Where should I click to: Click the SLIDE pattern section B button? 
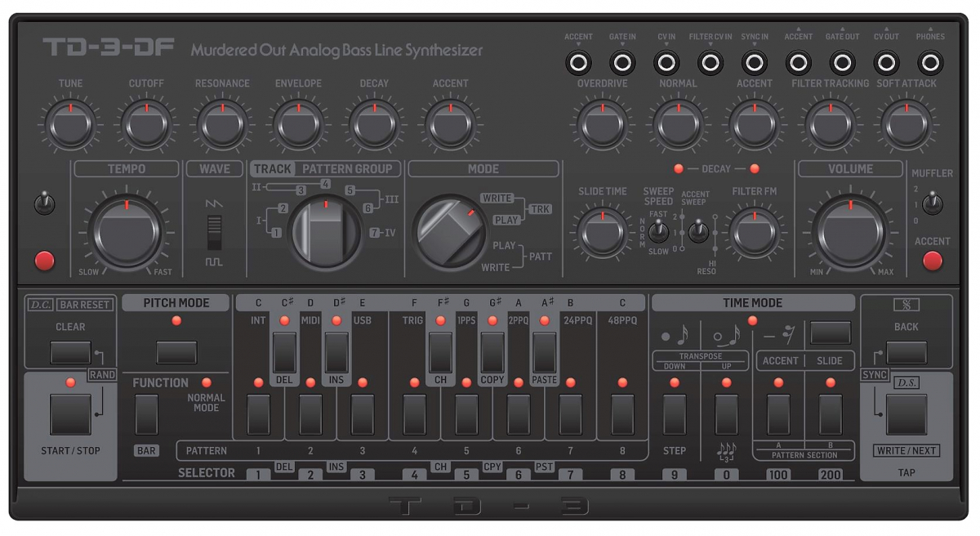click(x=831, y=414)
